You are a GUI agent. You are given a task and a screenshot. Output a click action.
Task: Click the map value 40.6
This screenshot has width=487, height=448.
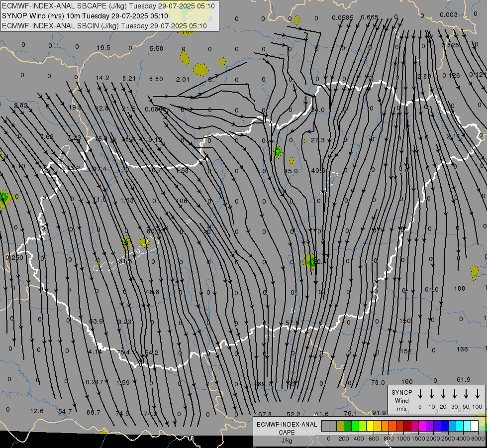[318, 171]
